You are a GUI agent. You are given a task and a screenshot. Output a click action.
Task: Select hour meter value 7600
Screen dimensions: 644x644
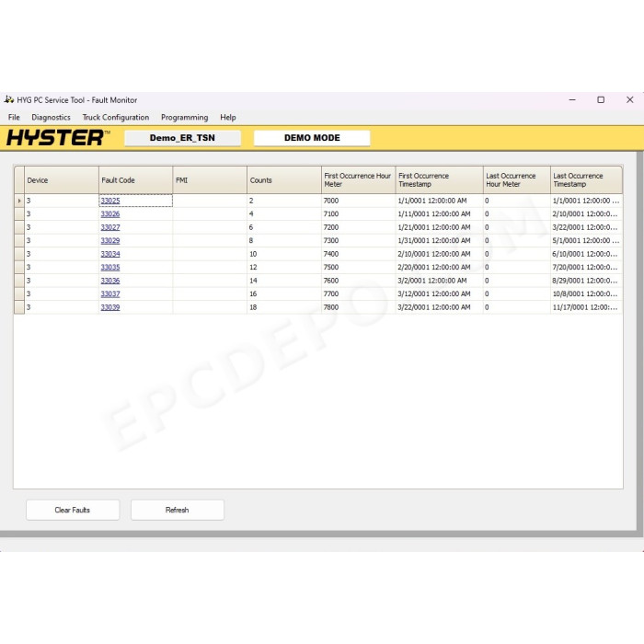(x=359, y=281)
